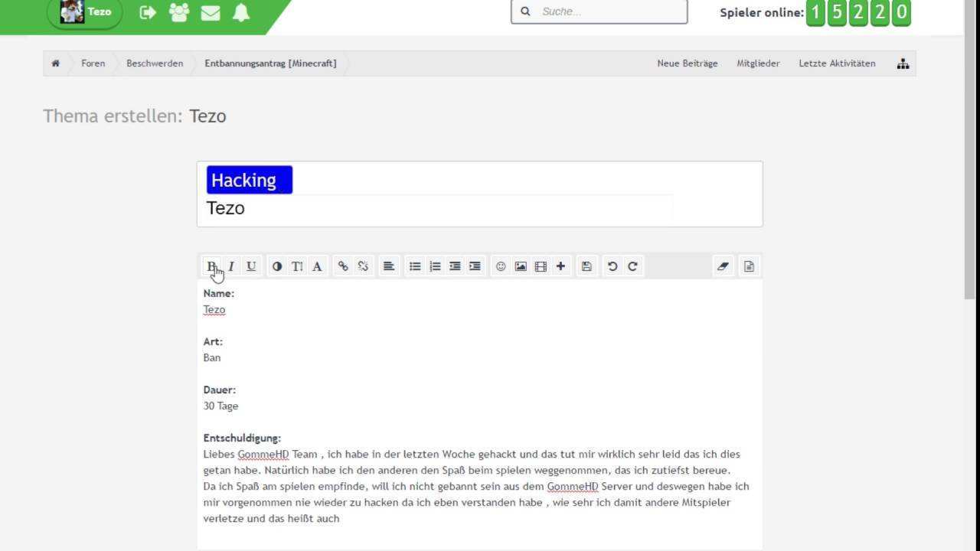
Task: Open the Neue Beiträge tab
Action: (x=687, y=64)
